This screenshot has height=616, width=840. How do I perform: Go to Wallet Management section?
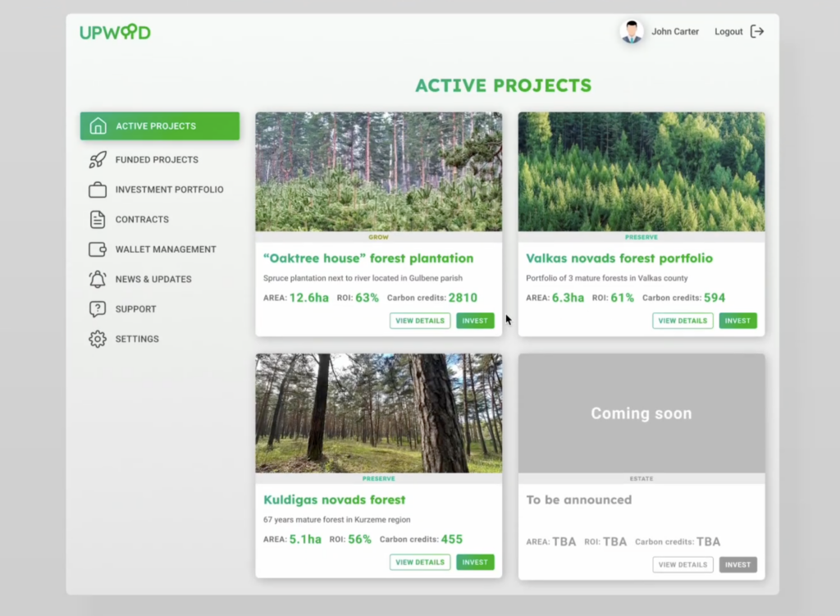166,249
